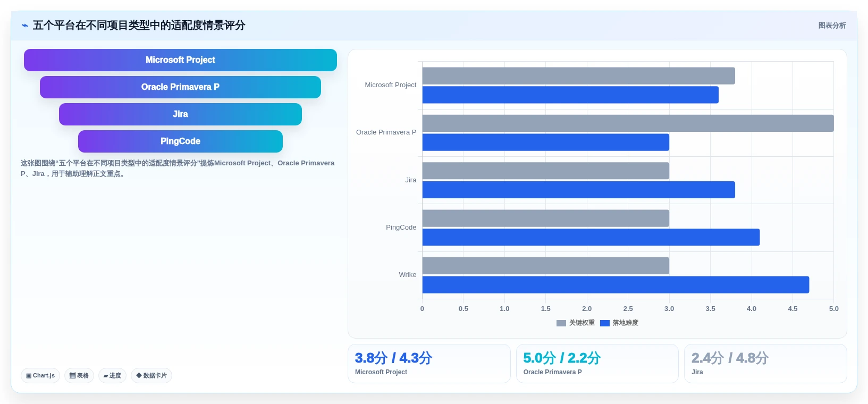The height and width of the screenshot is (404, 868).
Task: Click the chart title 五个平台在不同项目类型中的适配度情景评分
Action: click(139, 26)
